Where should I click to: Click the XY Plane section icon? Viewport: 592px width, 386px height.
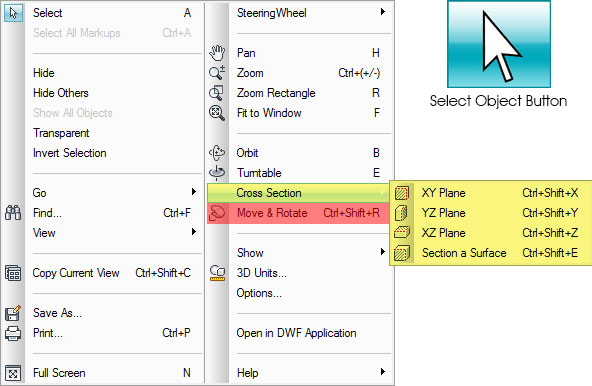pos(401,193)
